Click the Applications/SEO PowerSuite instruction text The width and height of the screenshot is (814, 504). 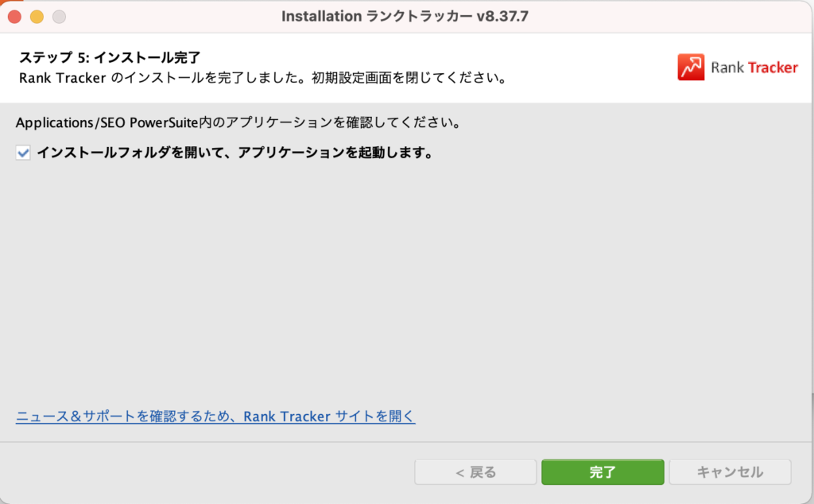tap(238, 122)
